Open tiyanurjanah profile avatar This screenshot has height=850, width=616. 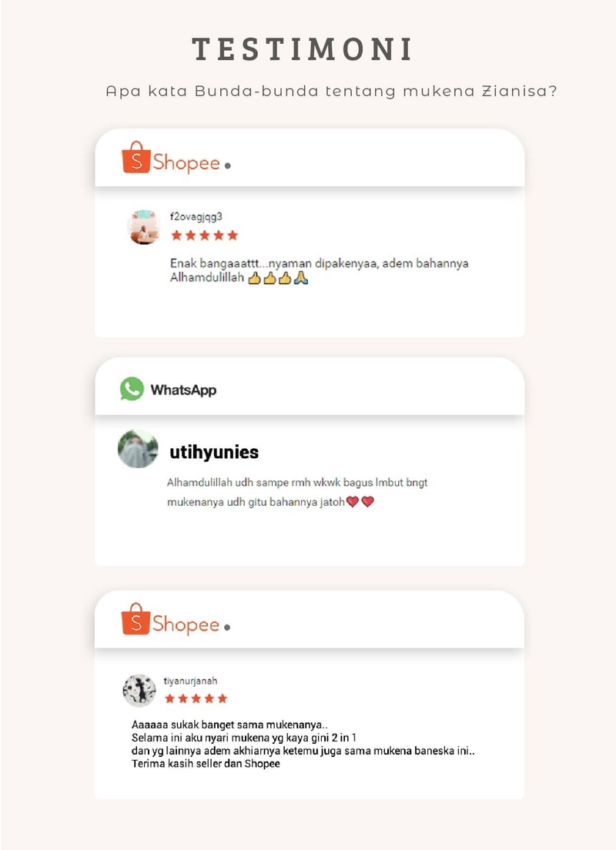pyautogui.click(x=139, y=691)
